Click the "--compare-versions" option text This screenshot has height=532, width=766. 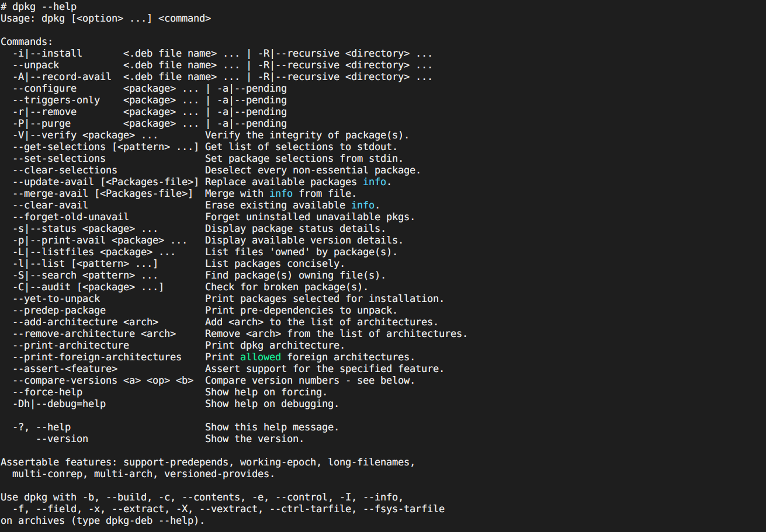click(x=65, y=380)
